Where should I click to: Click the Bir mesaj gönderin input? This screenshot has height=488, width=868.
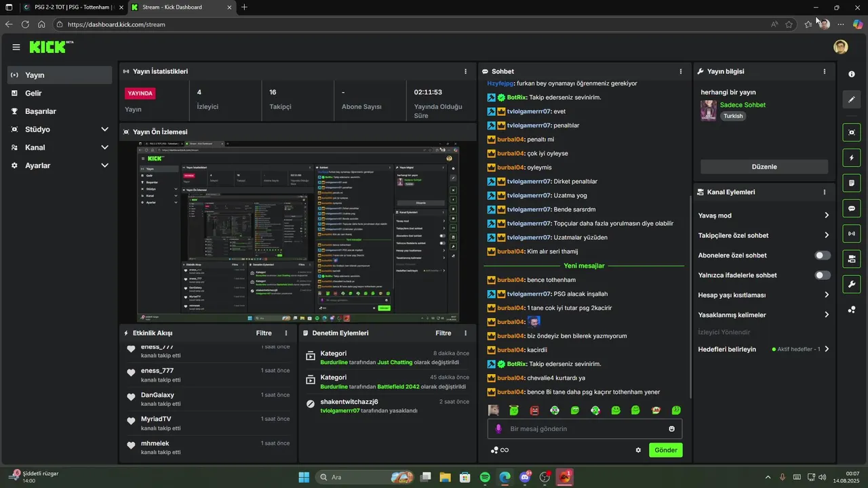coord(585,428)
